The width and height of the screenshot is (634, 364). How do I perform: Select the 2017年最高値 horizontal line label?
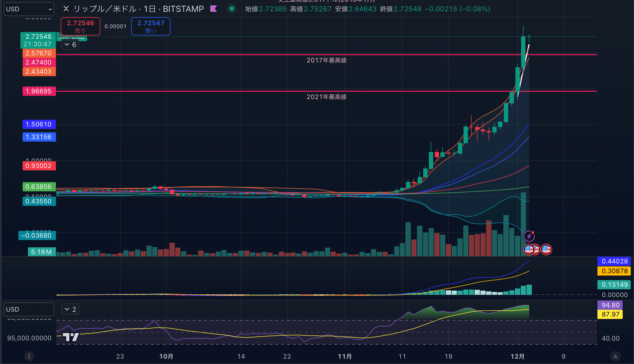pos(327,60)
